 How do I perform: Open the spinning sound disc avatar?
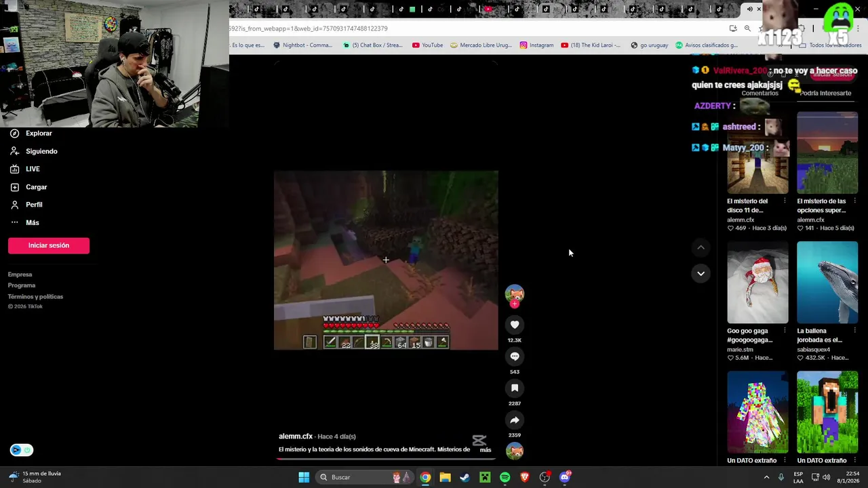pyautogui.click(x=515, y=451)
